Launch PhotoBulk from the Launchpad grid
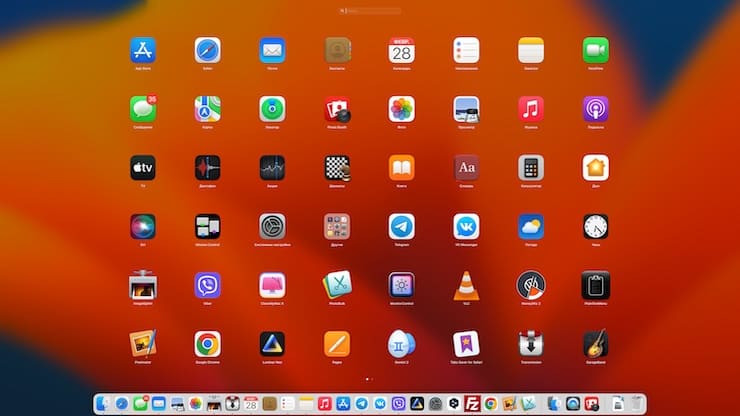The height and width of the screenshot is (416, 740). pos(337,285)
